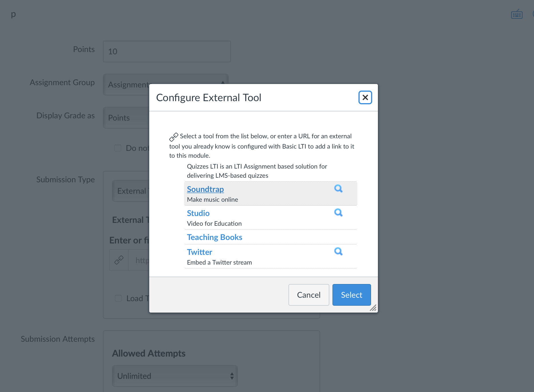Open the Display Grade as dropdown
This screenshot has height=392, width=534.
click(126, 118)
